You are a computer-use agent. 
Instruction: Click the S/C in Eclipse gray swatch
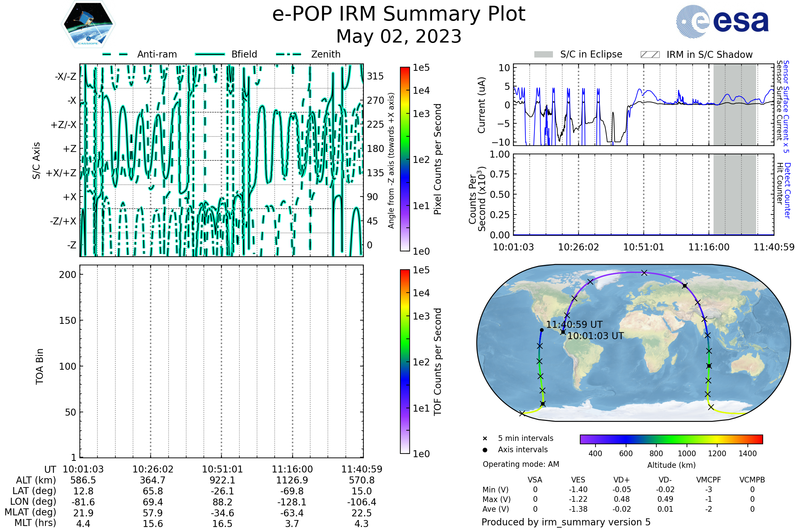(x=544, y=55)
